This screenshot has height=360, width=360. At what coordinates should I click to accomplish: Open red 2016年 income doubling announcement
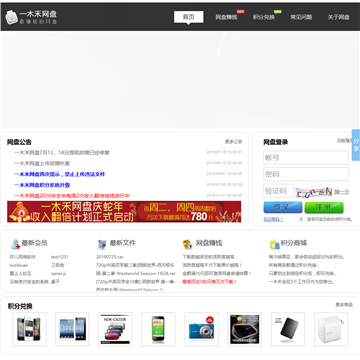[72, 196]
